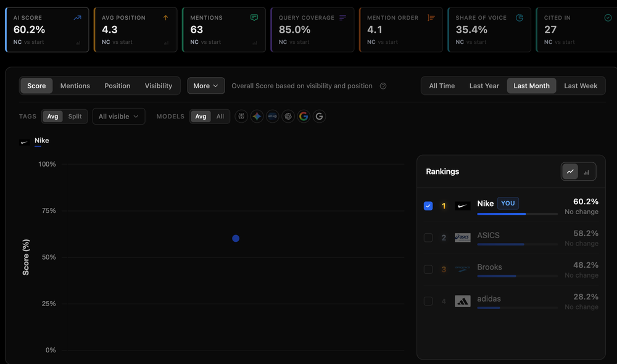Uncheck the Nike row checkbox

[428, 205]
